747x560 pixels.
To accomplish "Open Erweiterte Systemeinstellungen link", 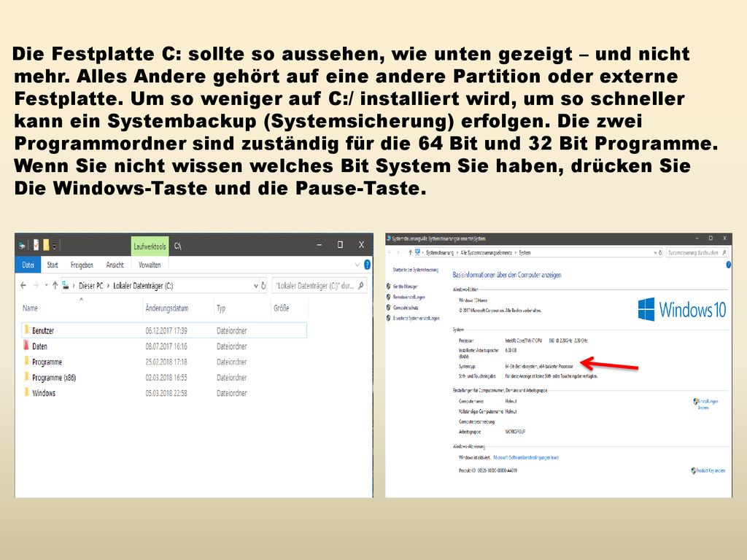I will point(417,318).
